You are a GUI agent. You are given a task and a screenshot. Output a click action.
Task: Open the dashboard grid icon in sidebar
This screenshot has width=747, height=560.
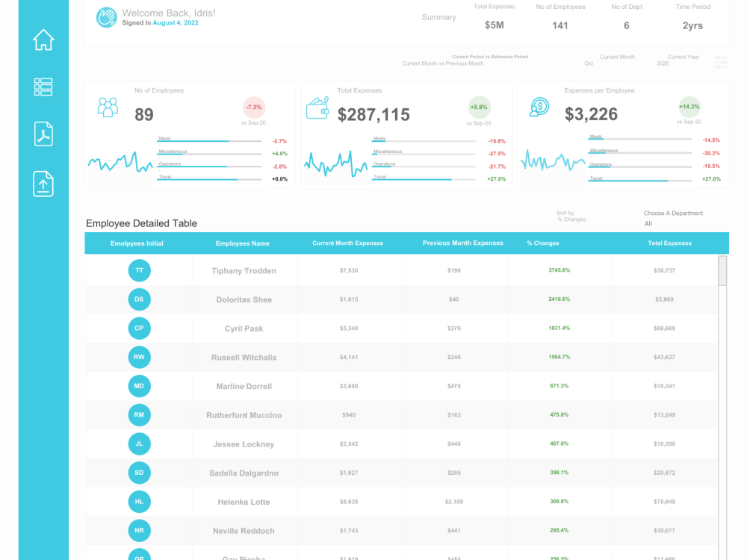pyautogui.click(x=43, y=87)
